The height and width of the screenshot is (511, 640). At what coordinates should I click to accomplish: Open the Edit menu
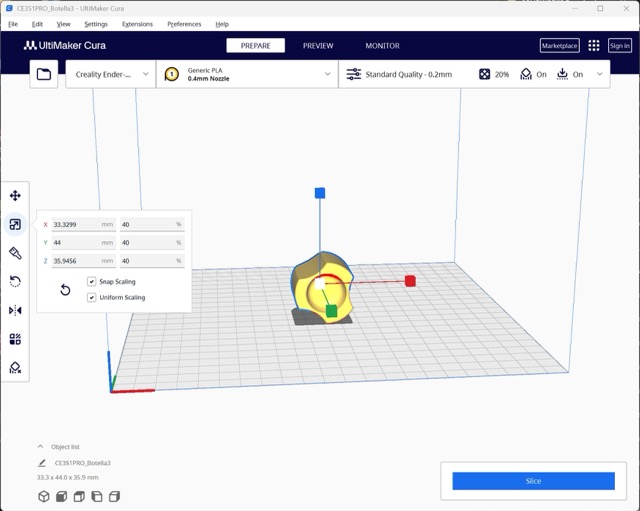pyautogui.click(x=37, y=24)
